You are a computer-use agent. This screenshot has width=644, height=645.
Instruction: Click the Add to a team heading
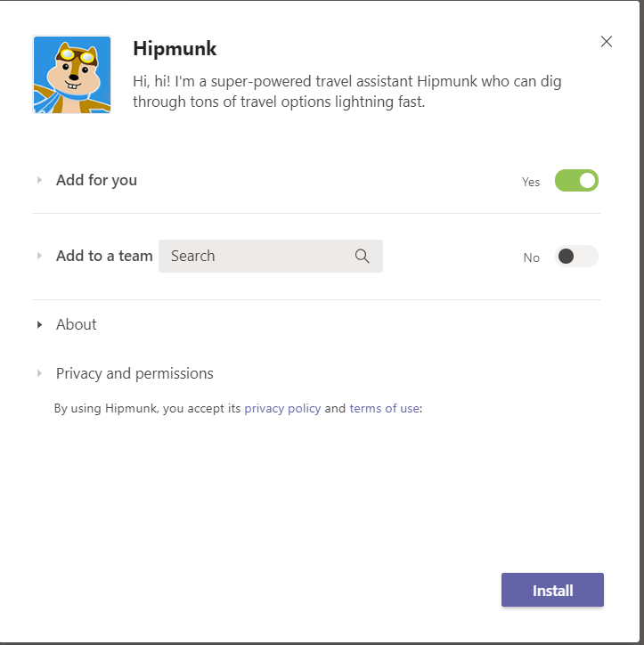(104, 256)
